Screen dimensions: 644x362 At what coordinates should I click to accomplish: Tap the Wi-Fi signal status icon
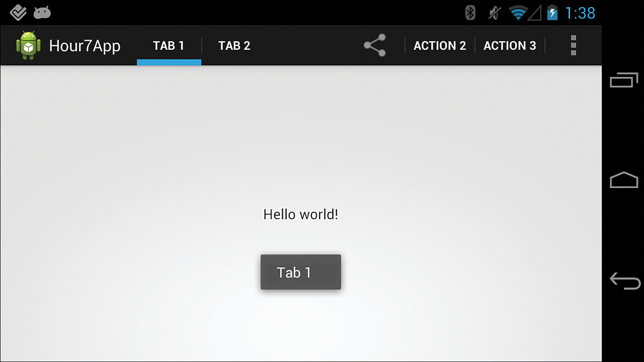click(x=518, y=13)
